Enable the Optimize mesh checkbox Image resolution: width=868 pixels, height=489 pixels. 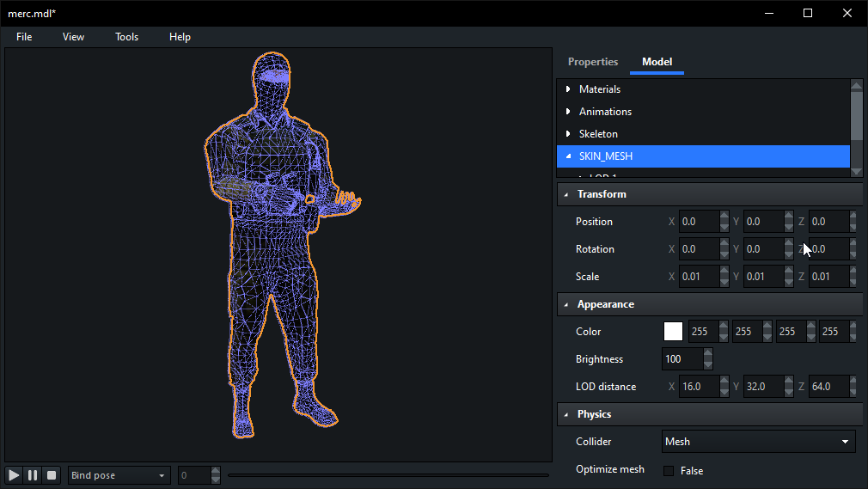click(669, 470)
